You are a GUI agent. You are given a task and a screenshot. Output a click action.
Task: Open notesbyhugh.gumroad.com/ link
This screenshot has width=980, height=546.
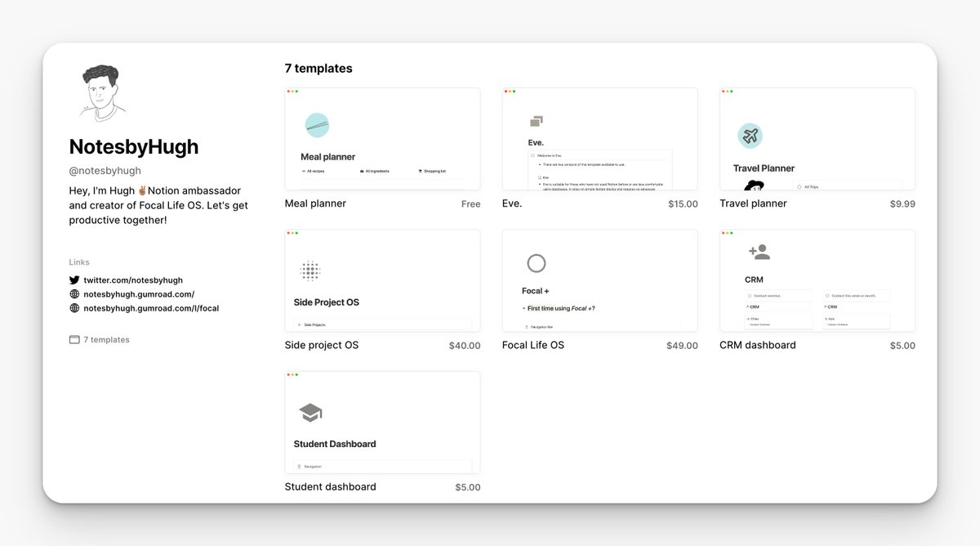[x=139, y=294]
